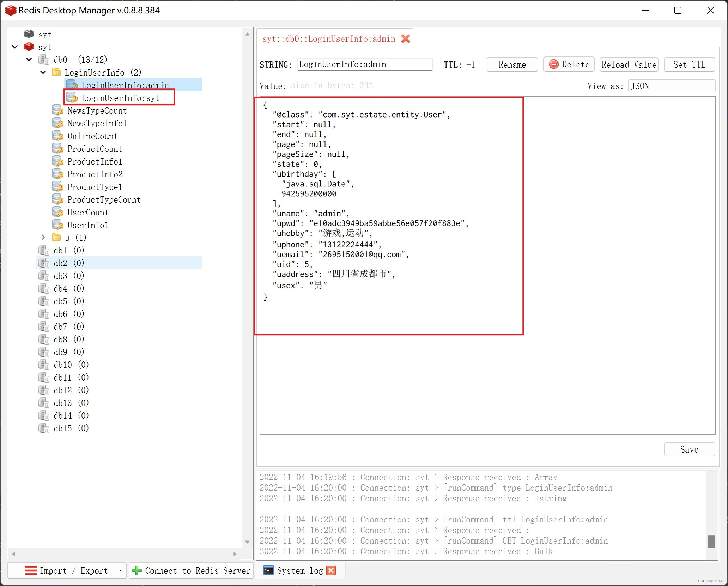Select the OnlineCount key
728x586 pixels.
[92, 136]
